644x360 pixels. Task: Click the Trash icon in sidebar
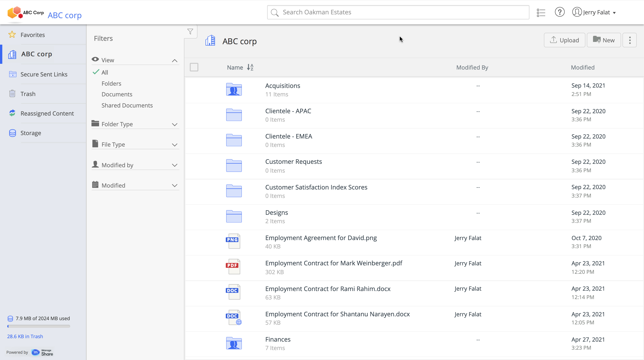click(12, 94)
